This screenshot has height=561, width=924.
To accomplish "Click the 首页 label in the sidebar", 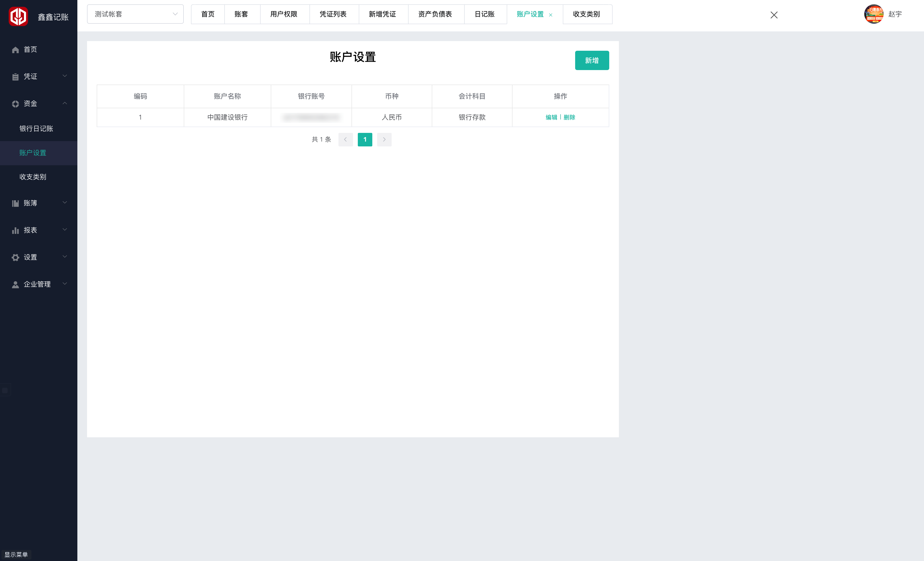I will (x=30, y=50).
